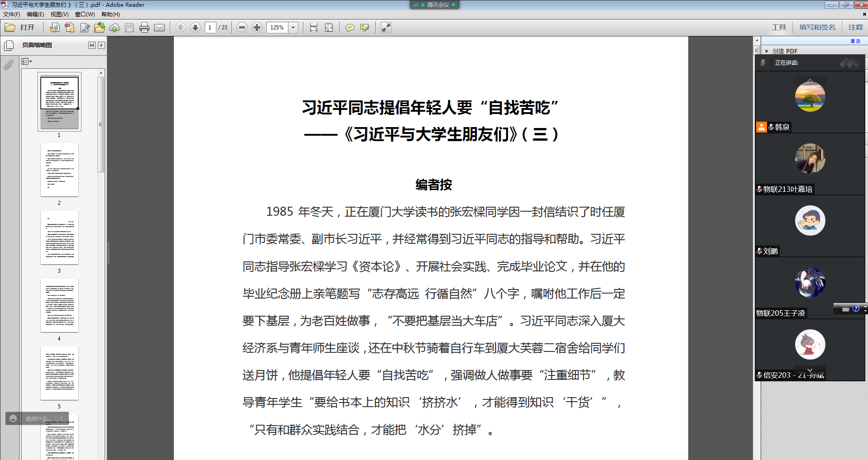
Task: Click the thumbnails panel scrollbar thumb
Action: [x=101, y=124]
